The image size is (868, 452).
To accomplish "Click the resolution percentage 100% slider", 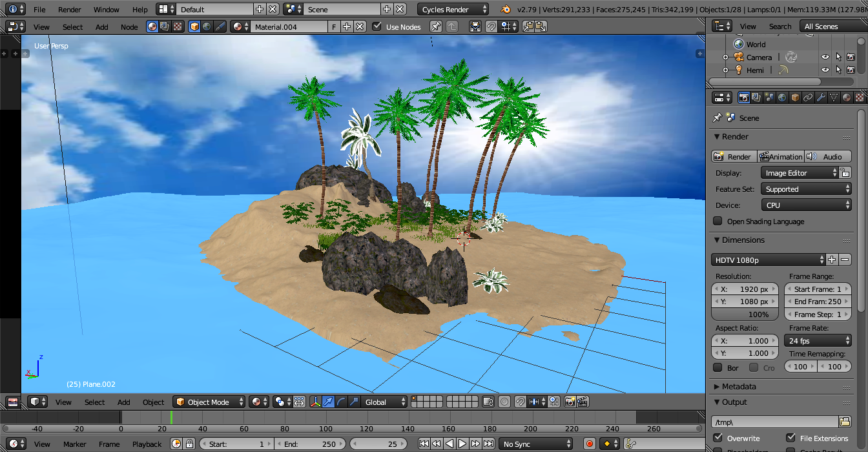I will coord(746,314).
